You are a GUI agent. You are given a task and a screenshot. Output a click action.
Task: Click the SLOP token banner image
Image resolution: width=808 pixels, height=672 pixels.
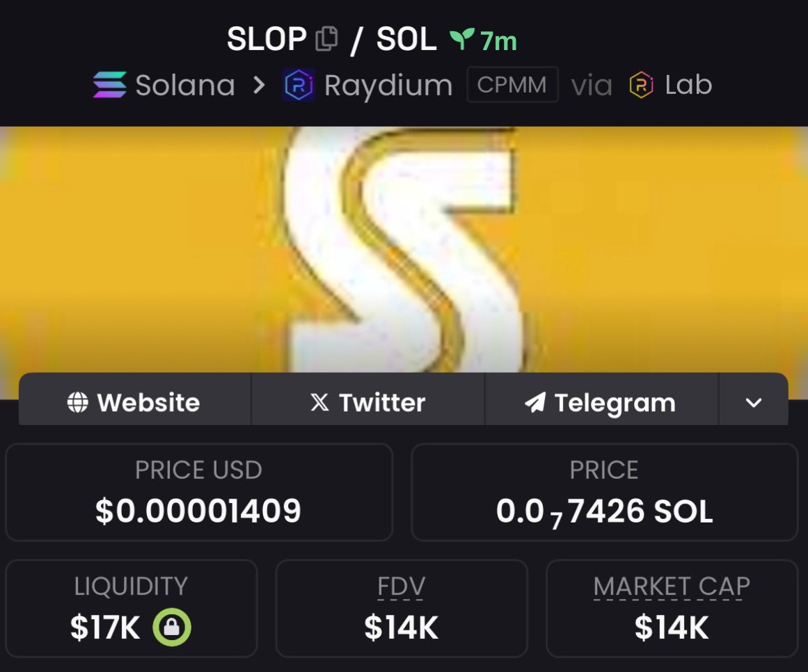tap(404, 249)
